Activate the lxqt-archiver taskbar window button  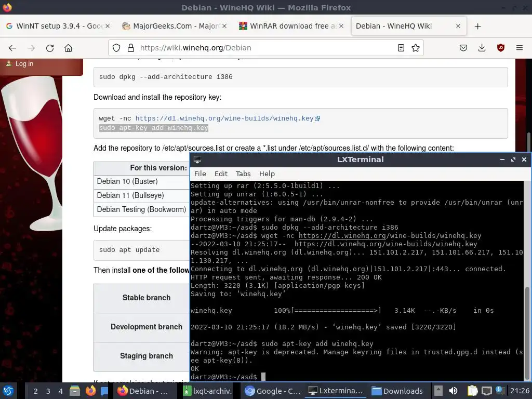[208, 391]
